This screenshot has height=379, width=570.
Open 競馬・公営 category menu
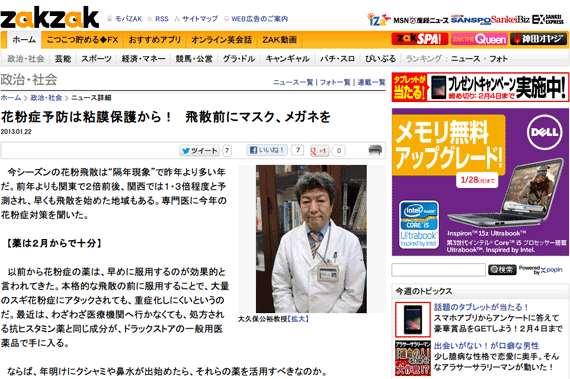pyautogui.click(x=194, y=59)
